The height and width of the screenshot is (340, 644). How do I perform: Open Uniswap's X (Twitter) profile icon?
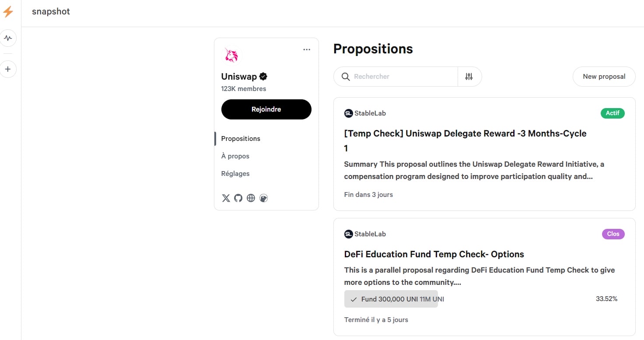pyautogui.click(x=226, y=198)
